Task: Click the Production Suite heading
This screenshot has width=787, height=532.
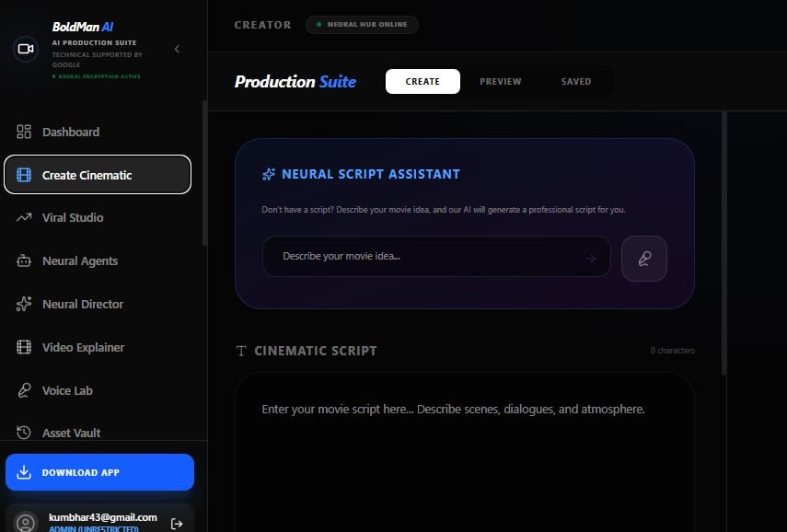Action: (x=295, y=82)
